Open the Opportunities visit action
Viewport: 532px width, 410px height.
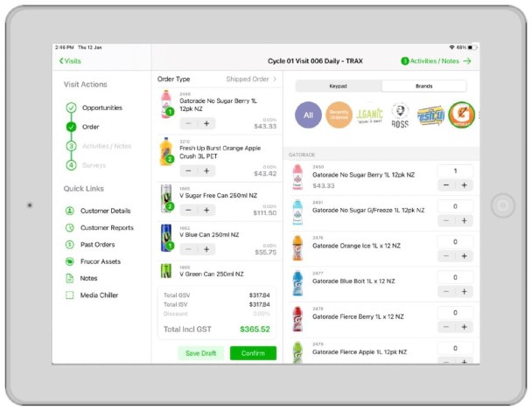tap(102, 108)
